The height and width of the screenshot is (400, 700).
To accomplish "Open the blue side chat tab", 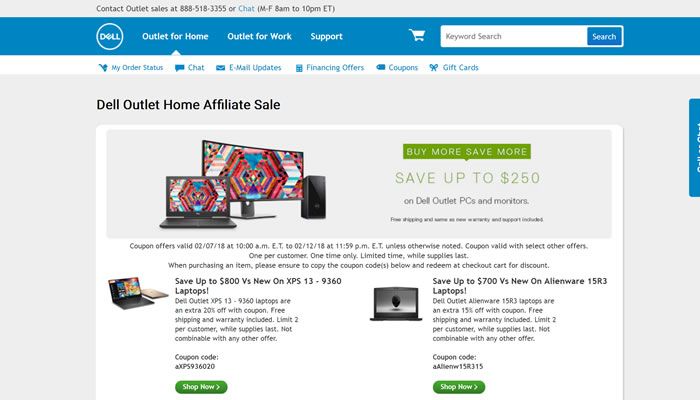I will 695,147.
